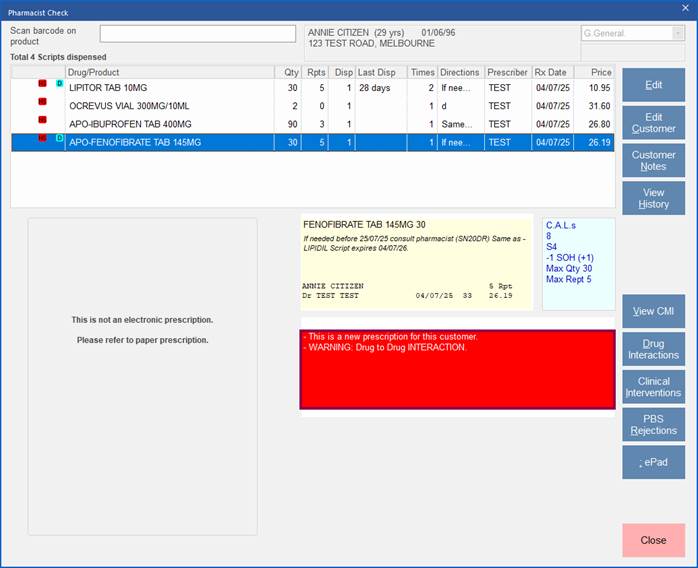Click the Edit button

(x=653, y=85)
